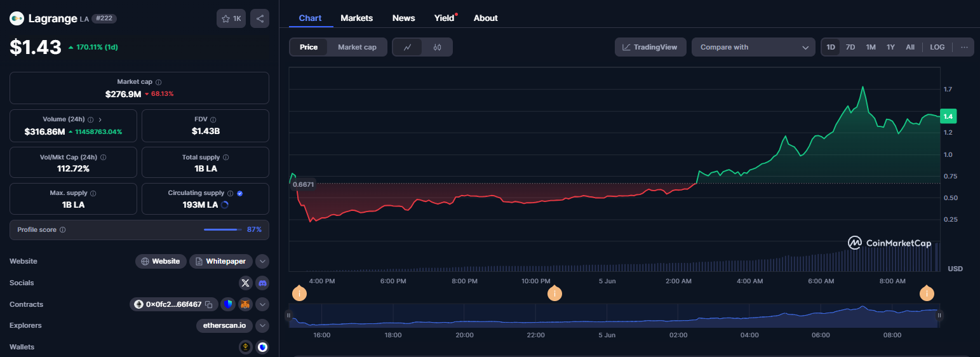Click the right handle of range slider
The width and height of the screenshot is (980, 357).
coord(939,315)
